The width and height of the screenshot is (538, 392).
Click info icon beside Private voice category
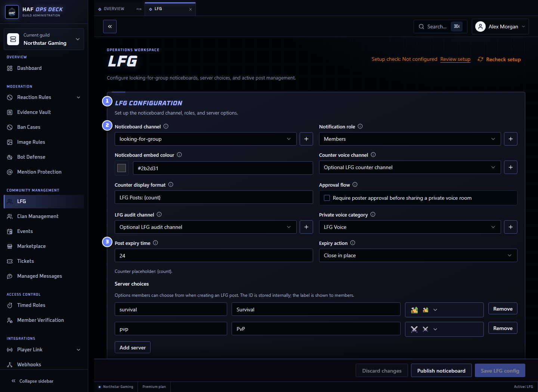click(373, 214)
